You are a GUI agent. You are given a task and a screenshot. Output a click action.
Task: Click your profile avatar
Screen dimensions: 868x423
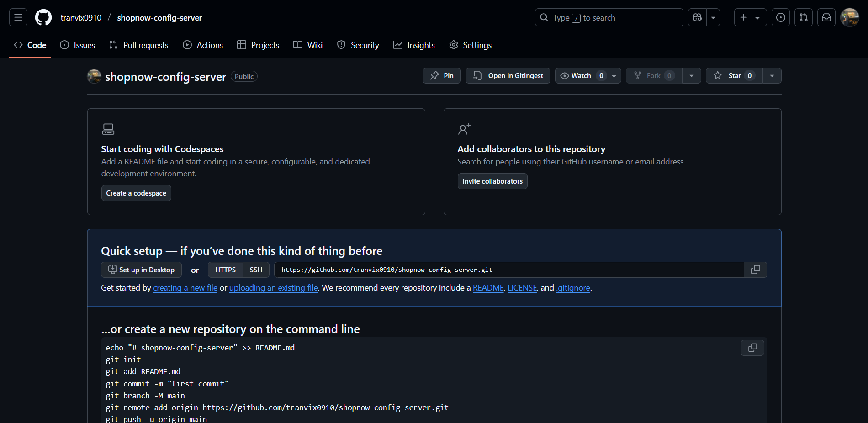pos(850,17)
